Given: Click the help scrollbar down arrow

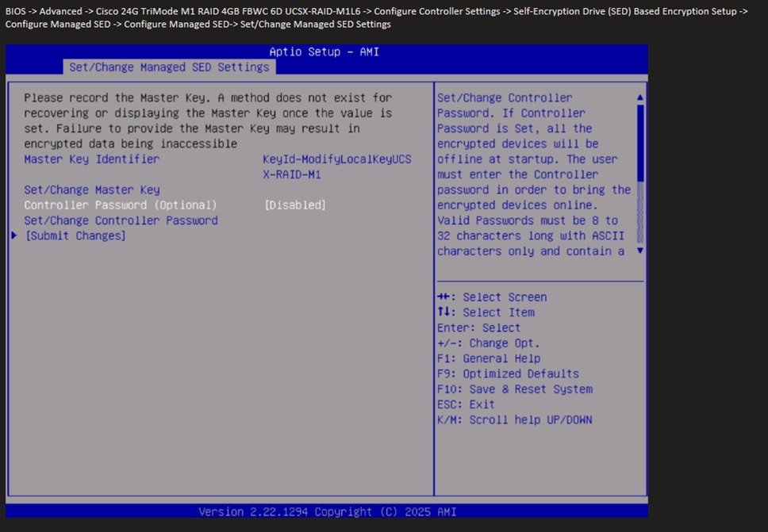Looking at the screenshot, I should point(639,251).
